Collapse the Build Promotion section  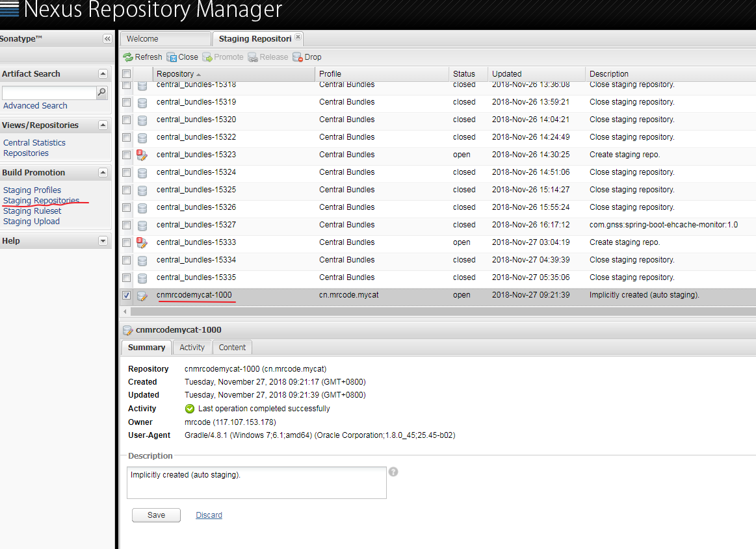pyautogui.click(x=103, y=173)
